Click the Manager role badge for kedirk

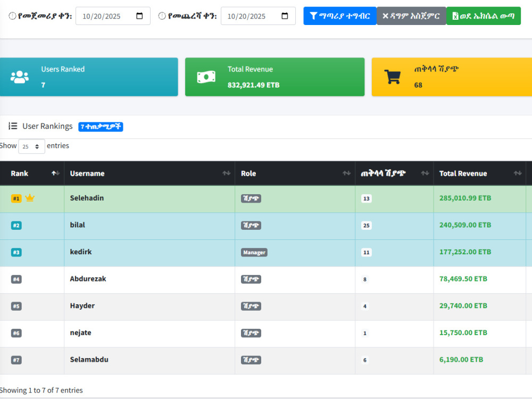[x=254, y=252]
